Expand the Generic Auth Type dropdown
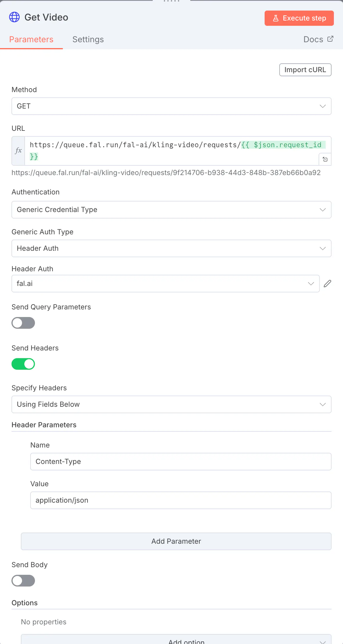Image resolution: width=343 pixels, height=644 pixels. (171, 248)
